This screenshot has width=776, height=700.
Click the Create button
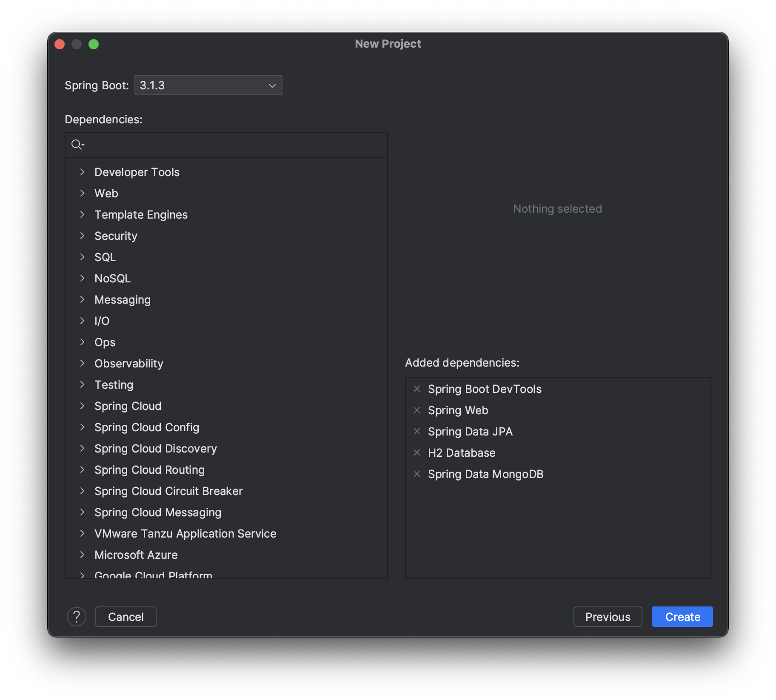(682, 617)
